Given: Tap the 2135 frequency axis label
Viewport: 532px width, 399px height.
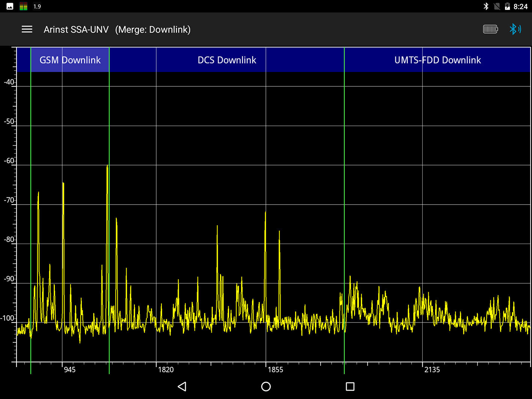Looking at the screenshot, I should [432, 370].
